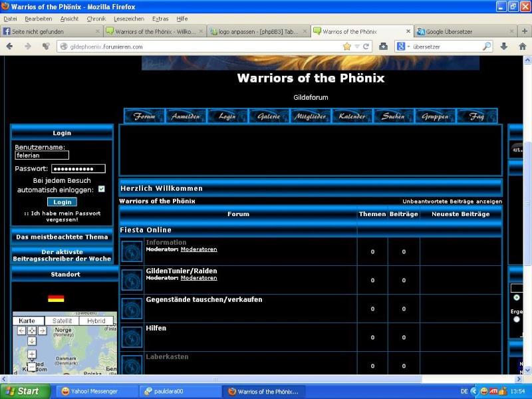Click the vertical scrollbar down arrow
The height and width of the screenshot is (399, 532).
coord(527,370)
